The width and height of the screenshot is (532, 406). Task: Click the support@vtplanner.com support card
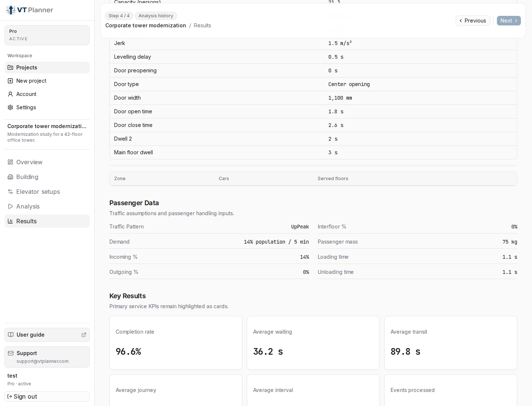click(x=47, y=357)
